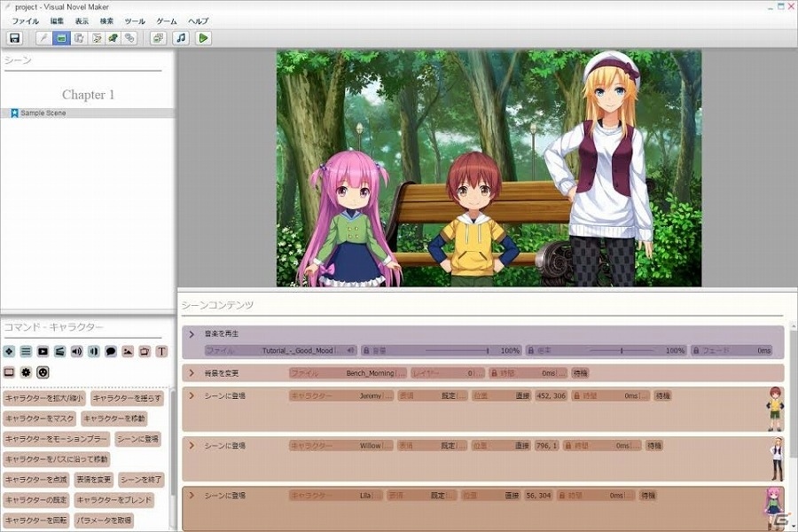Save the project with the floppy disk icon

pyautogui.click(x=15, y=38)
